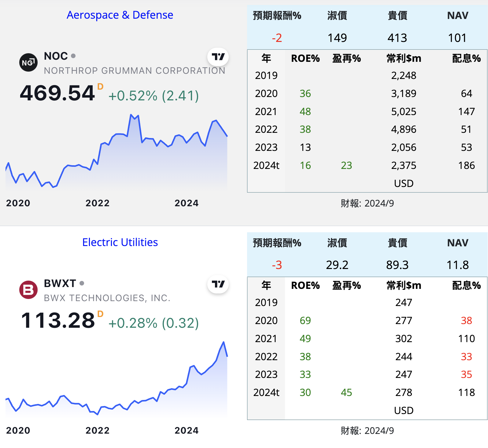Viewport: 488px width, 448px height.
Task: Click the 2024 axis label on BWXT chart
Action: click(x=187, y=430)
